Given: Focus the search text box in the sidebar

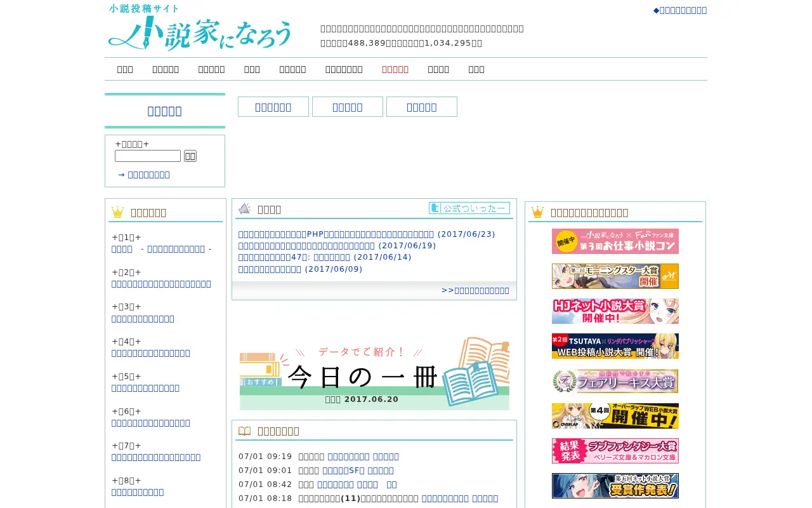Looking at the screenshot, I should click(148, 156).
